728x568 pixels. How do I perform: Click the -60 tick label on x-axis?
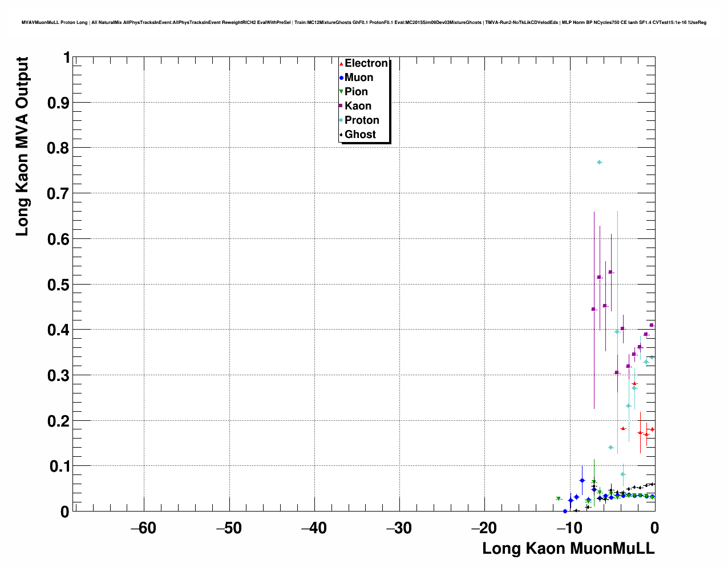coord(143,528)
